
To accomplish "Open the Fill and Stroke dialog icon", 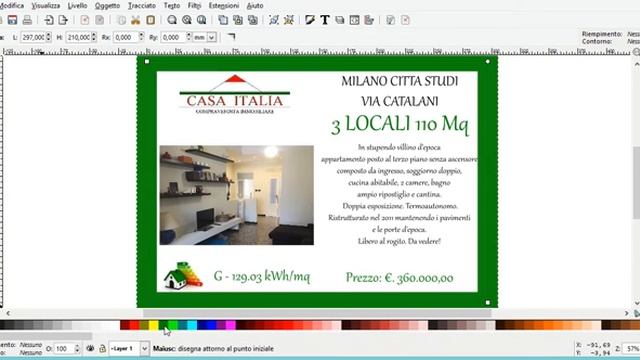I will (310, 20).
